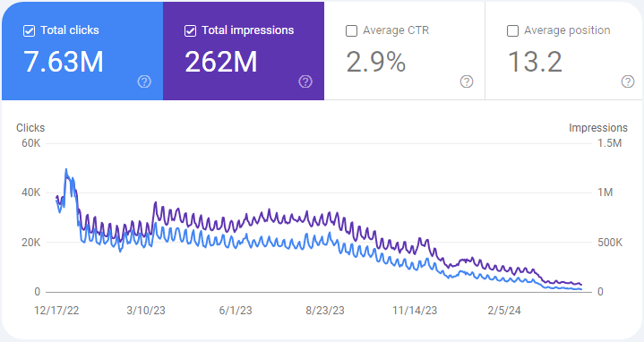
Task: Uncheck the Total clicks checkbox
Action: (29, 30)
